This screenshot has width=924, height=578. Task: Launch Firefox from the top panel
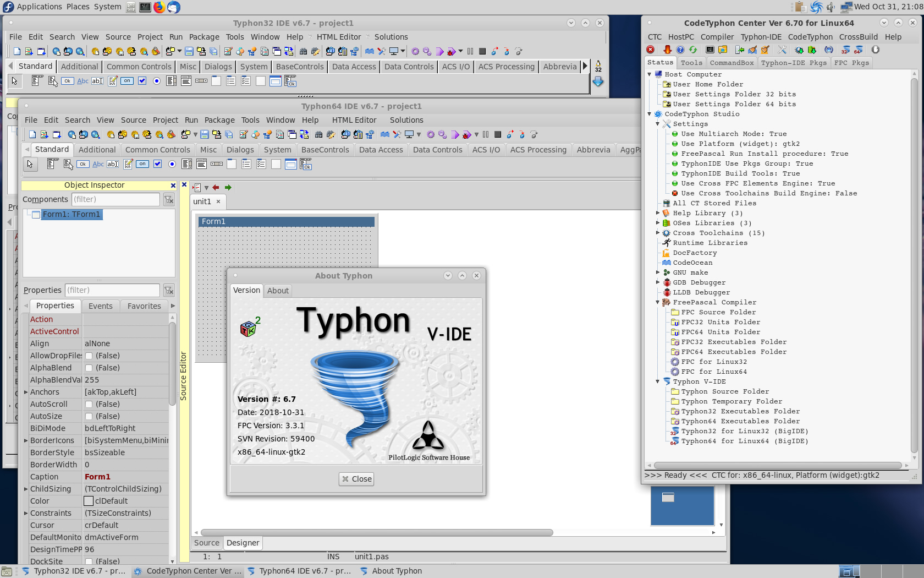pyautogui.click(x=159, y=7)
